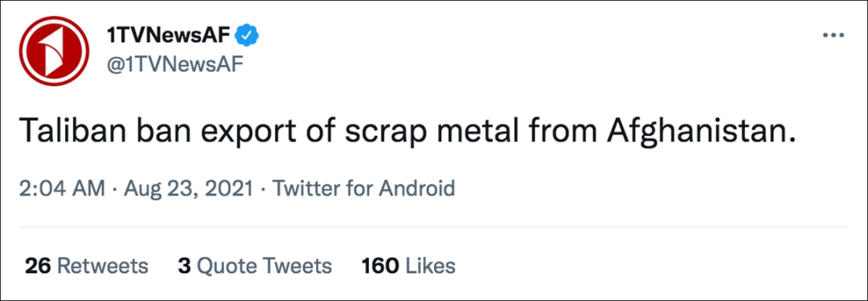Show who gave the 160 Likes
Image resolution: width=868 pixels, height=301 pixels.
pos(408,266)
